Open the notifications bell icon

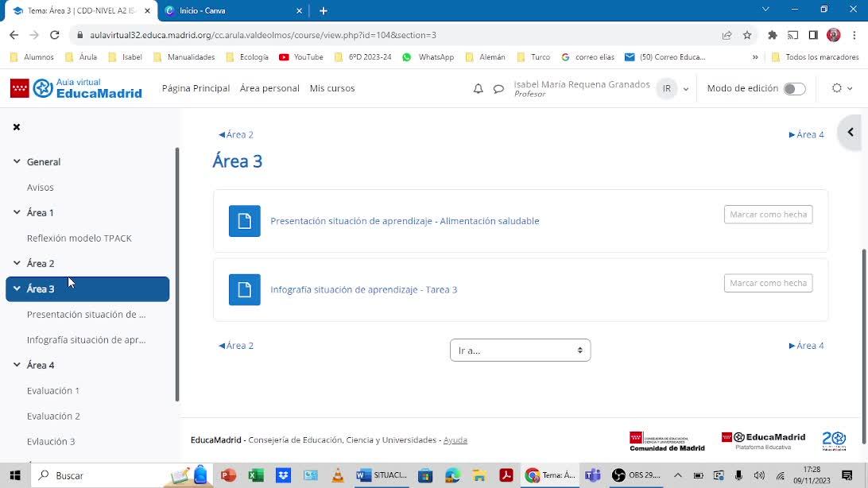(x=478, y=89)
